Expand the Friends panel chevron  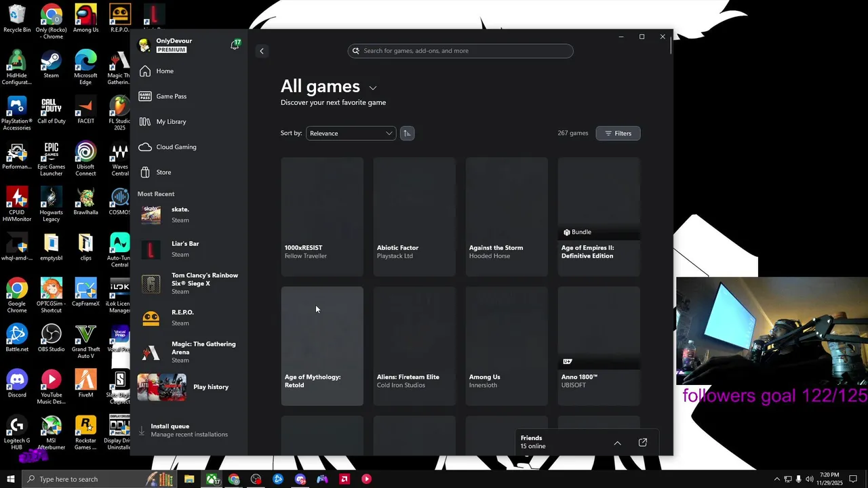pos(617,443)
